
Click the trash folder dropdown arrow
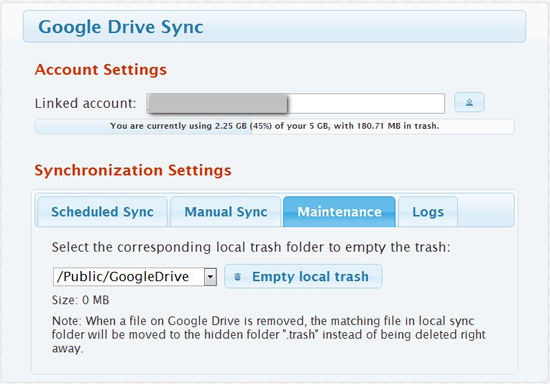coord(210,277)
